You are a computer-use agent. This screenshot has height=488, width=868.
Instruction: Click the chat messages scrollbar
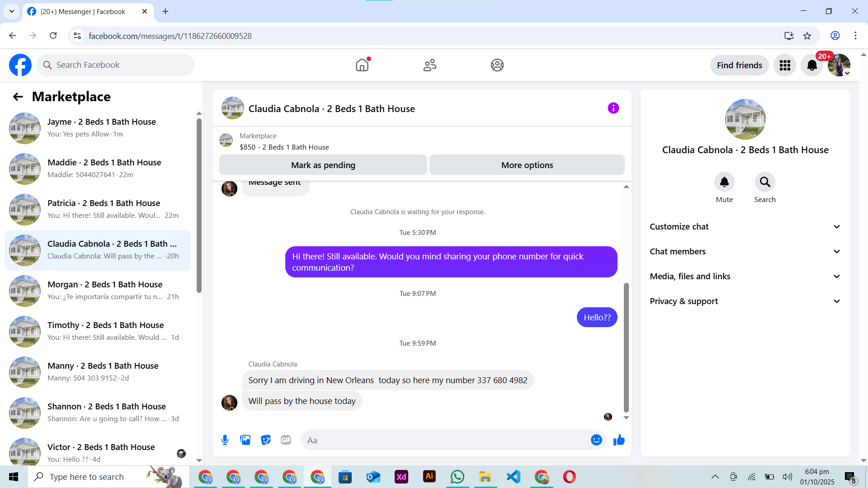click(626, 347)
